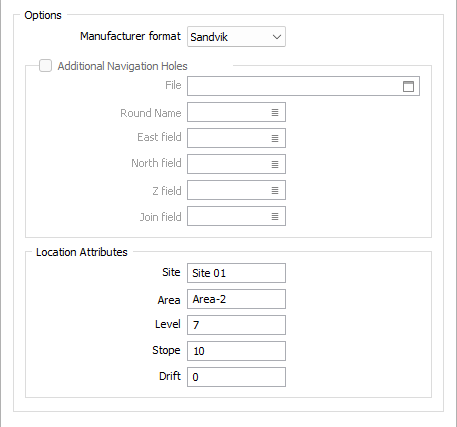
Task: Click the Stope input field showing 10
Action: 236,351
